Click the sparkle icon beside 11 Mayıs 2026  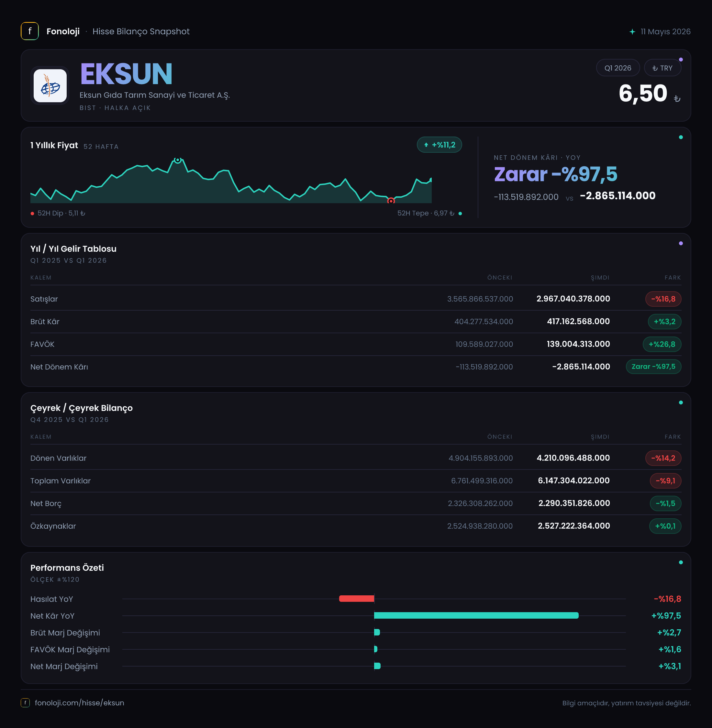(x=632, y=32)
